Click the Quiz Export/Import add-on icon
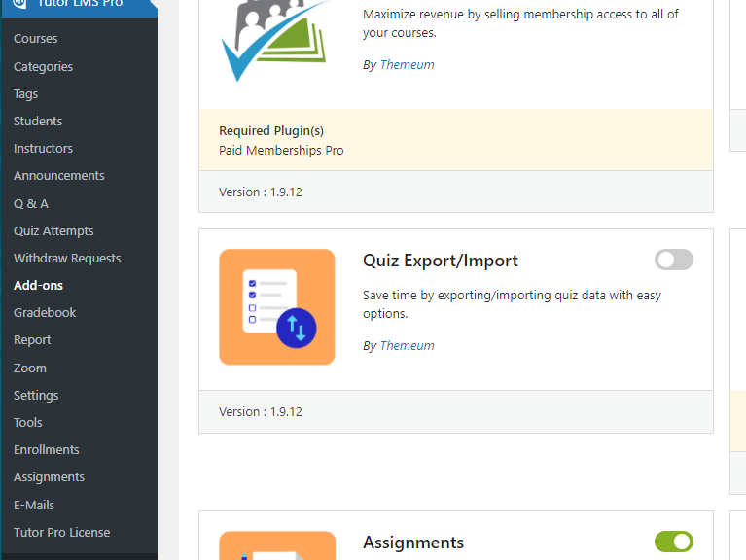The height and width of the screenshot is (560, 746). click(277, 307)
